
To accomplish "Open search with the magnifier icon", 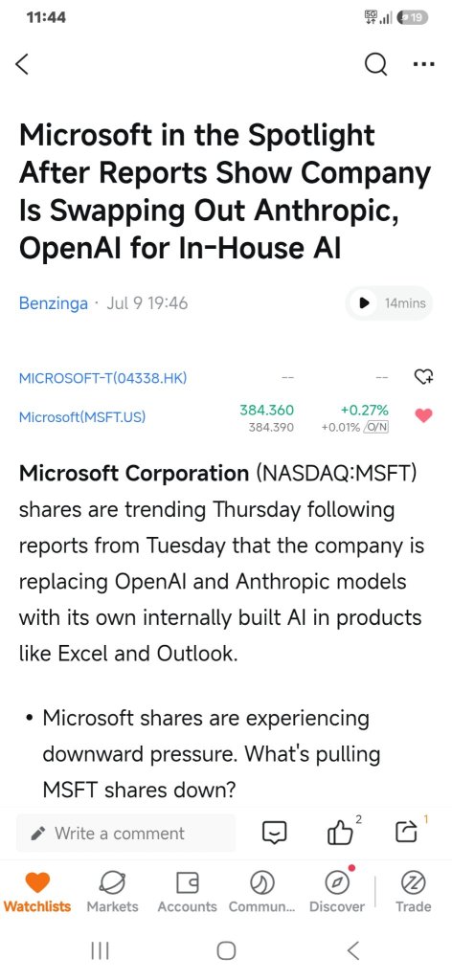I will pos(375,64).
